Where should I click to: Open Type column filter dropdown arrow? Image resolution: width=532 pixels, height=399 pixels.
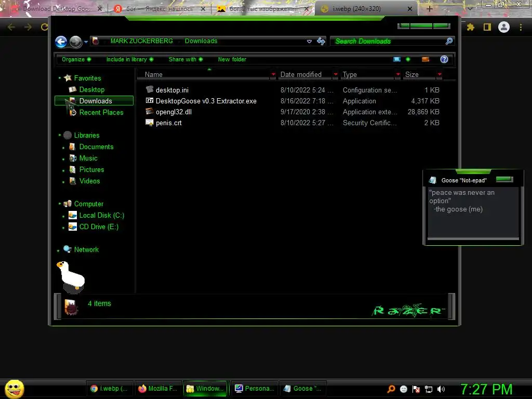397,74
